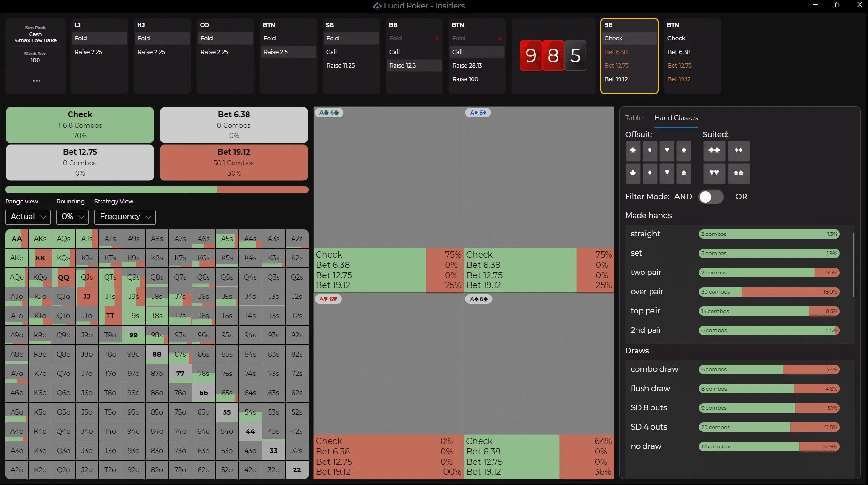
Task: Select the suited double-clubs filter
Action: [714, 151]
